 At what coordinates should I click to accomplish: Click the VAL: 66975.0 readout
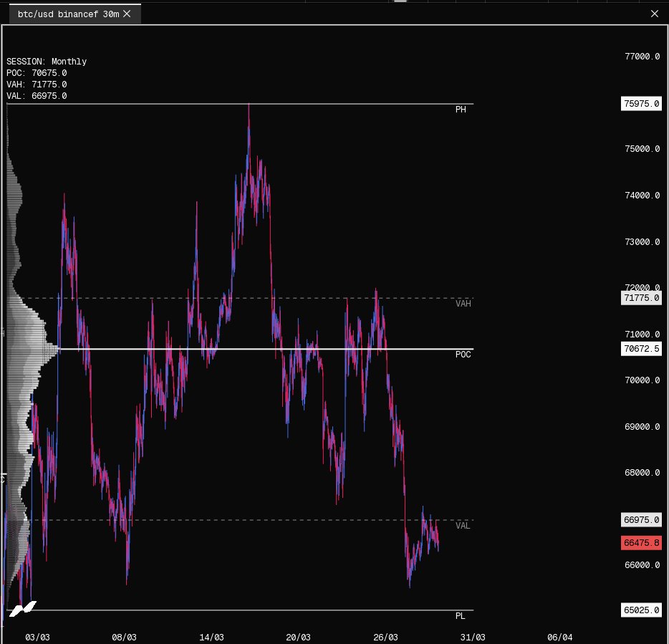click(37, 96)
